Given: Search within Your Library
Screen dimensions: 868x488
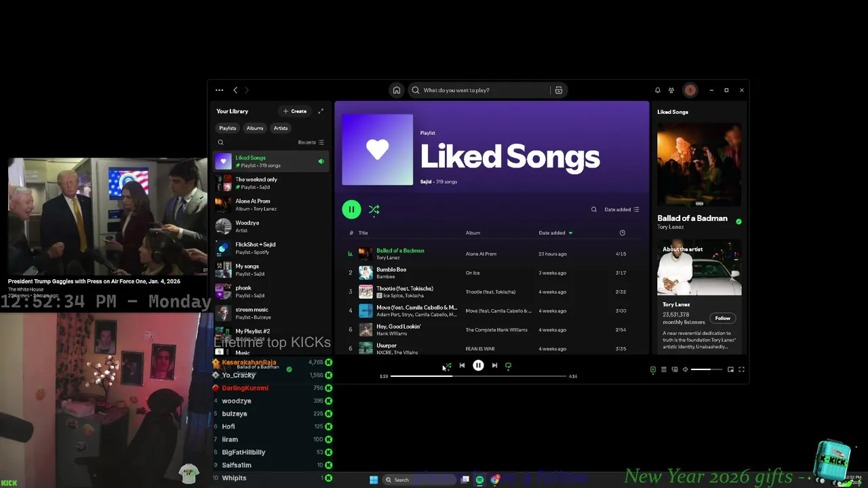Looking at the screenshot, I should [220, 142].
